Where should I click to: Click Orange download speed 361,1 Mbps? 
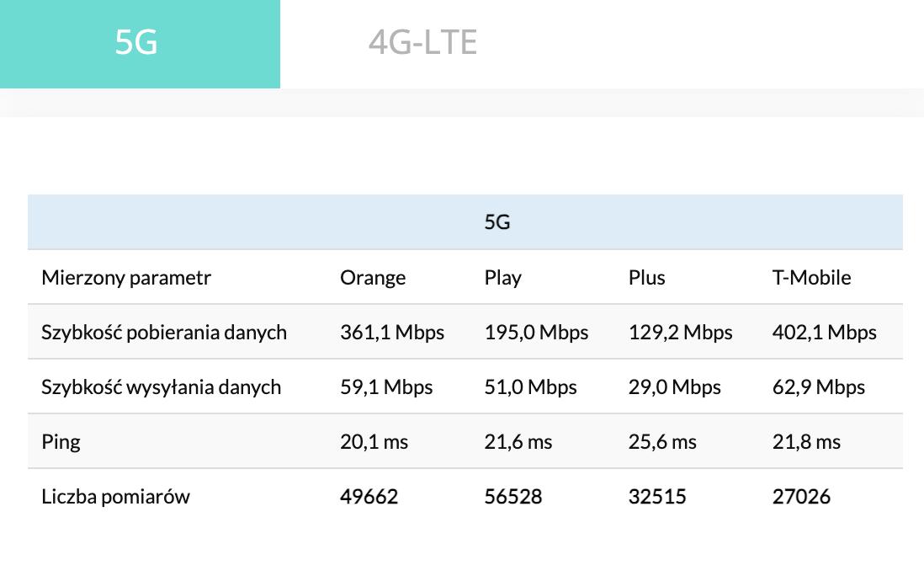(392, 333)
